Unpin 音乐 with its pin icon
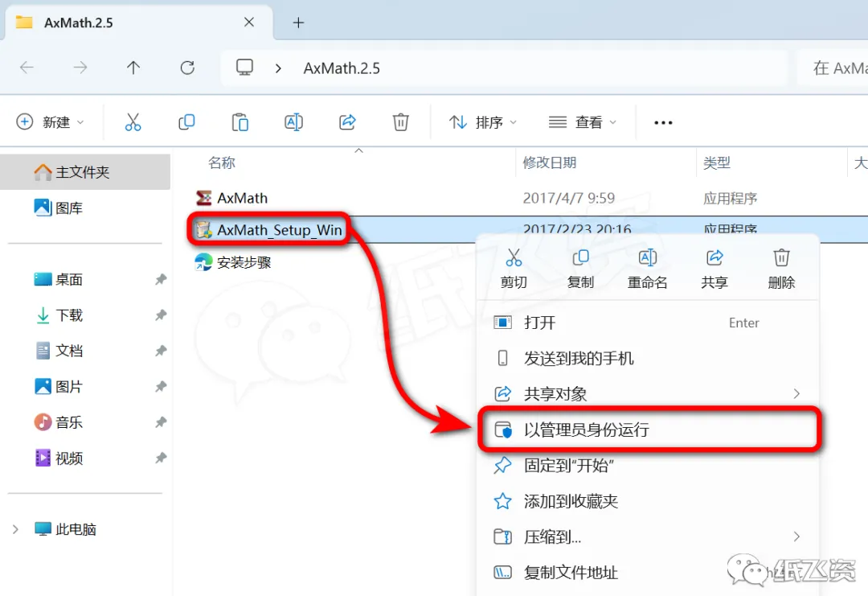868x596 pixels. point(161,422)
